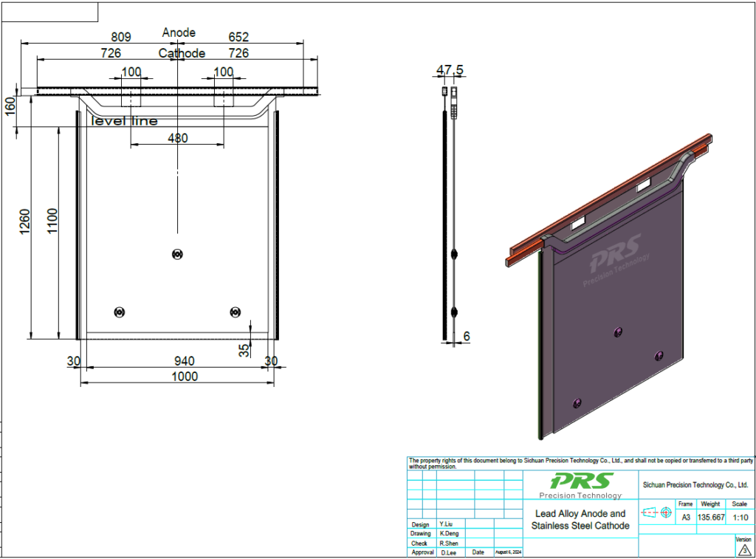Click the Anode label at top
This screenshot has height=559, width=756.
tap(179, 32)
